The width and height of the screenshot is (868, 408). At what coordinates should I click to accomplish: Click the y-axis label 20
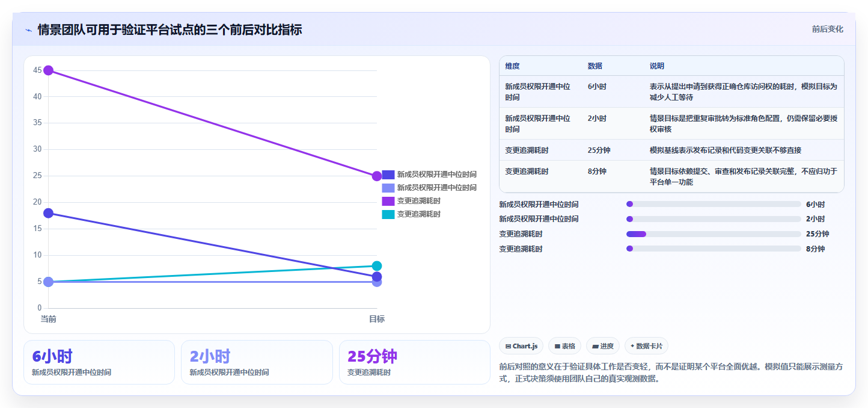point(37,202)
